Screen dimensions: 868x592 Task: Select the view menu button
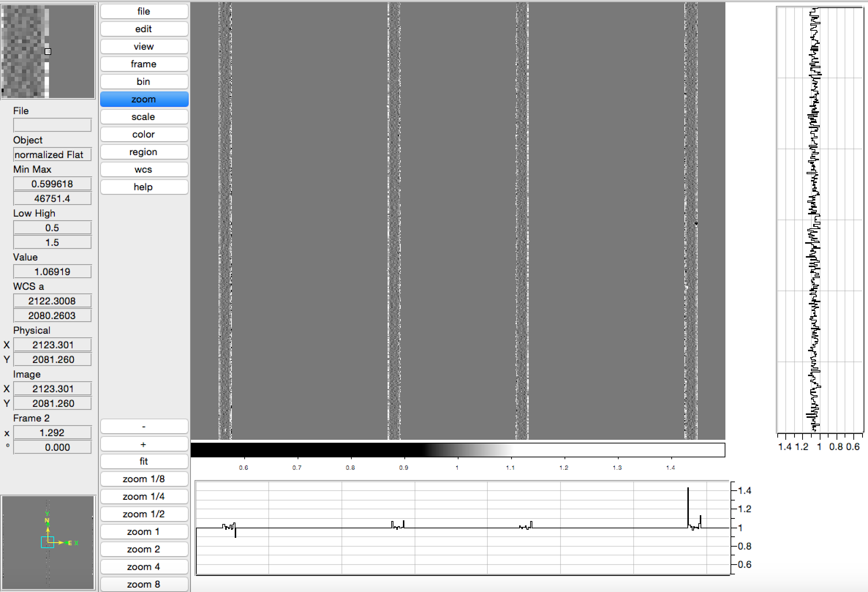coord(144,46)
